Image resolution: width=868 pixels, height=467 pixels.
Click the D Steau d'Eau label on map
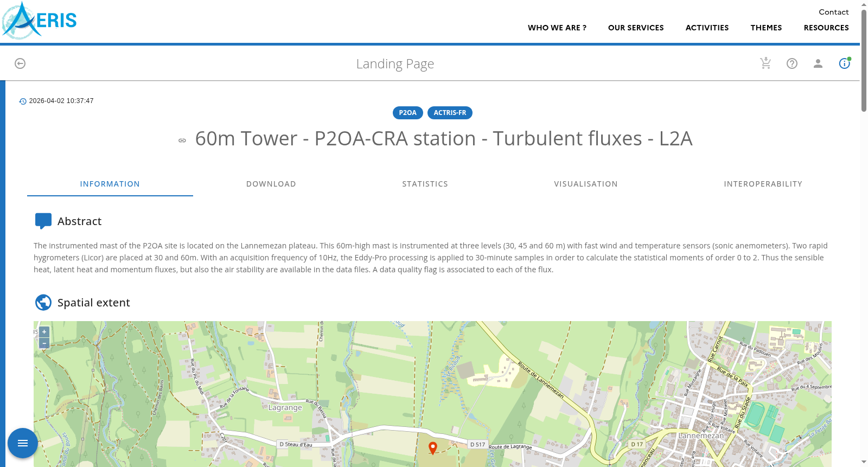tap(296, 444)
